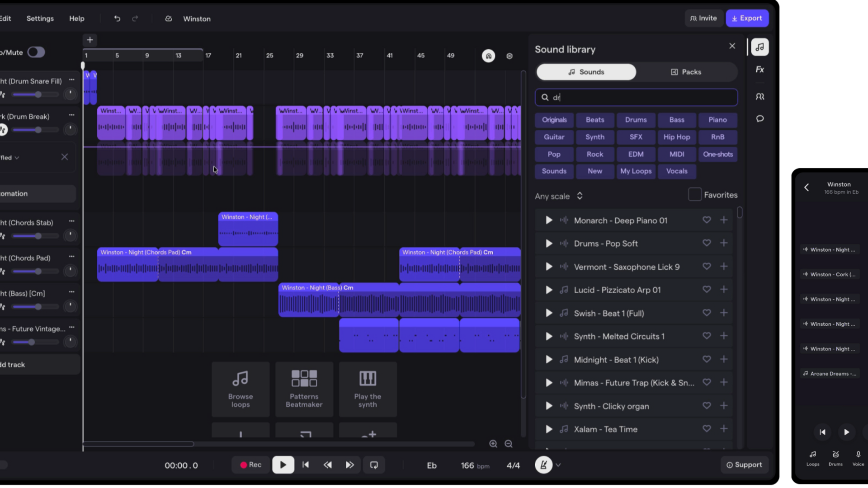Open the Fx effects panel
This screenshot has width=868, height=488.
[x=760, y=69]
